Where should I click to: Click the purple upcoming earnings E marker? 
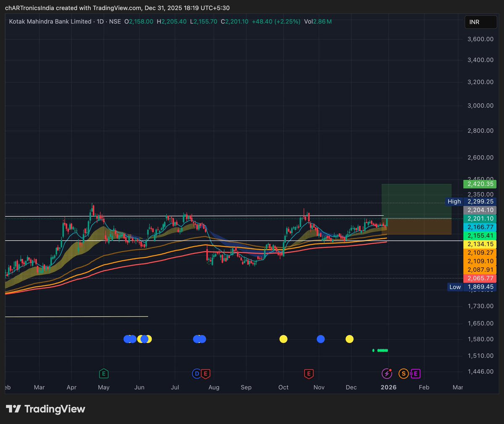pos(415,373)
